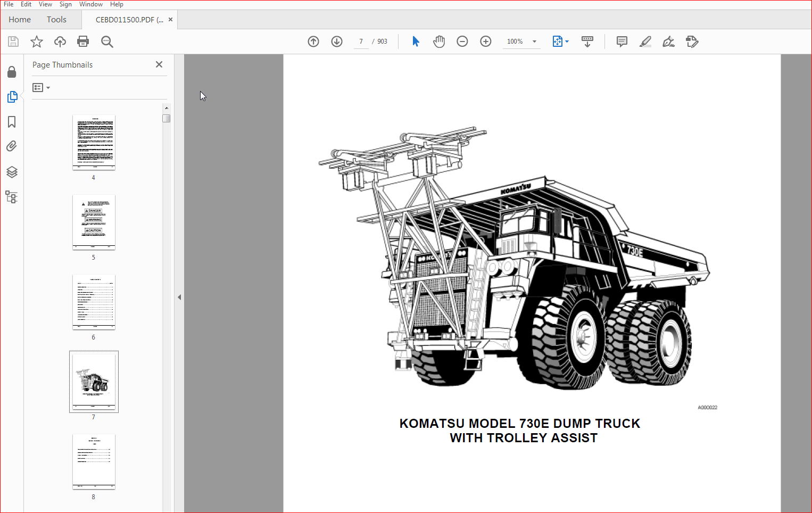
Task: Select the page 5 thumbnail
Action: click(94, 222)
